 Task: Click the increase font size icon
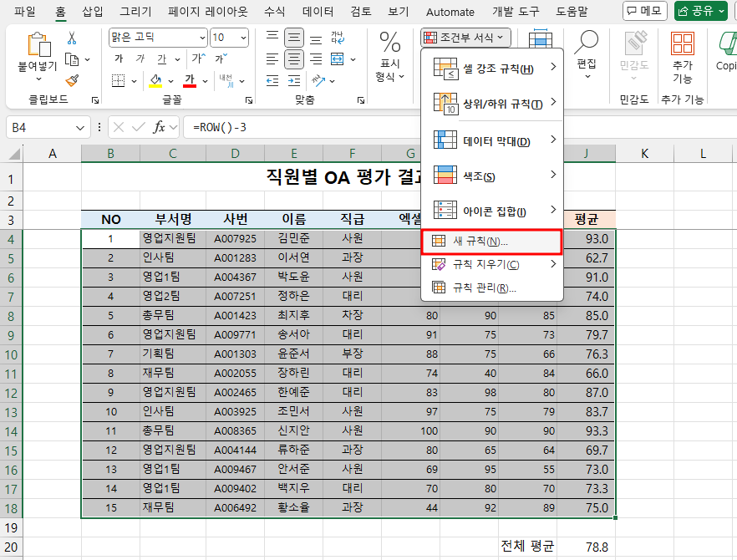198,59
